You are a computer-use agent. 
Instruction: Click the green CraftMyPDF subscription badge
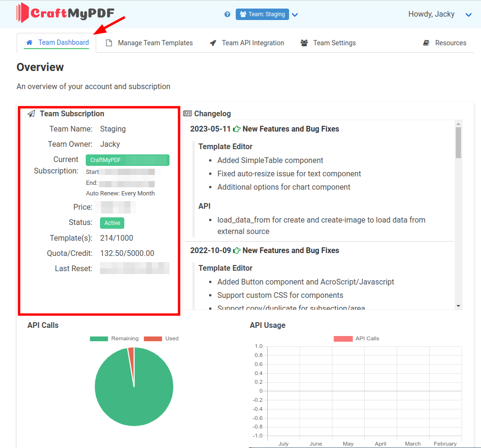[127, 160]
